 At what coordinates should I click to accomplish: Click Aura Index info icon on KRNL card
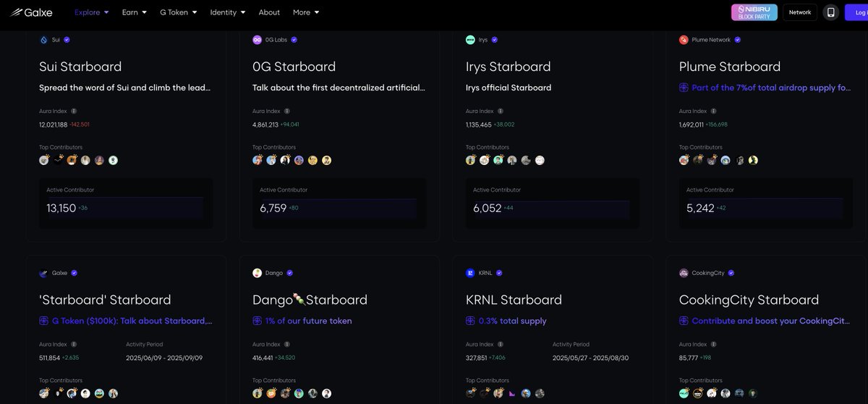pyautogui.click(x=501, y=345)
